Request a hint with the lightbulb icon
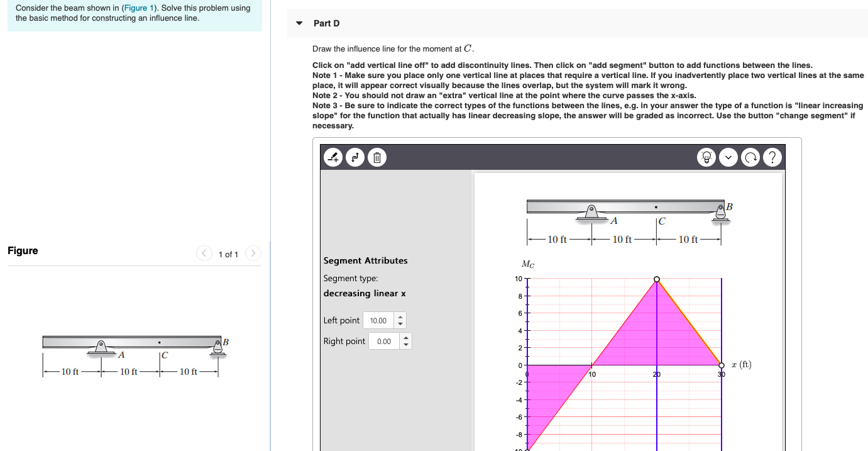Viewport: 868px width, 451px height. click(x=706, y=157)
